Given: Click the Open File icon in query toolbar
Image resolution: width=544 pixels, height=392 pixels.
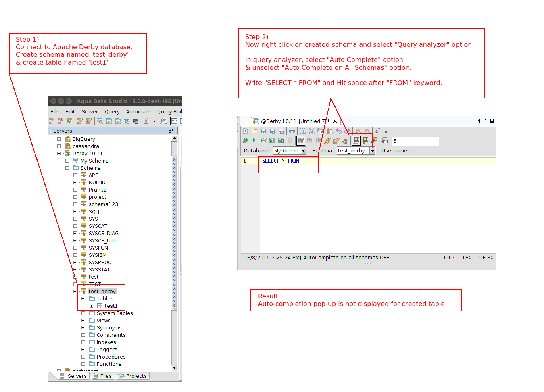Looking at the screenshot, I should coord(254,131).
